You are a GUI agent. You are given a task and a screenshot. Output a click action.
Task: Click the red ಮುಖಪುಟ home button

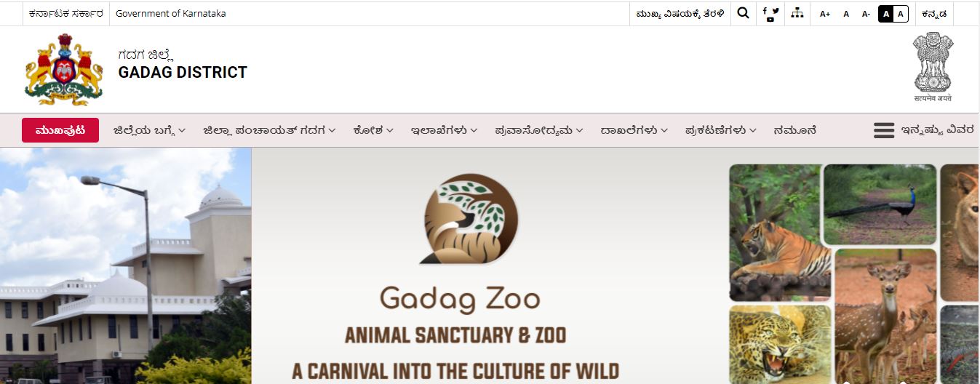[x=60, y=130]
